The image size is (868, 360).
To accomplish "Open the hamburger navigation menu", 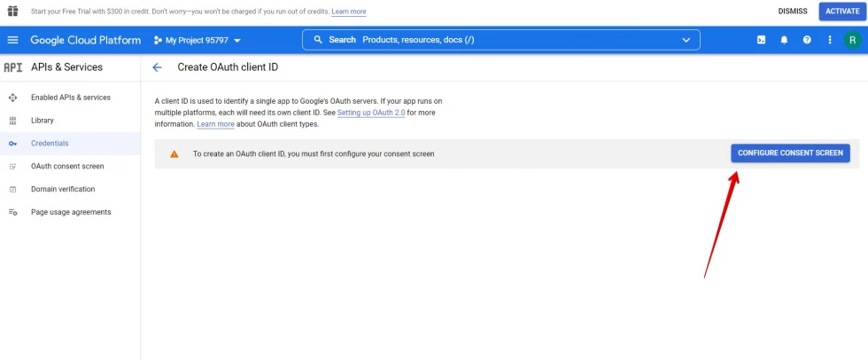I will pos(12,40).
